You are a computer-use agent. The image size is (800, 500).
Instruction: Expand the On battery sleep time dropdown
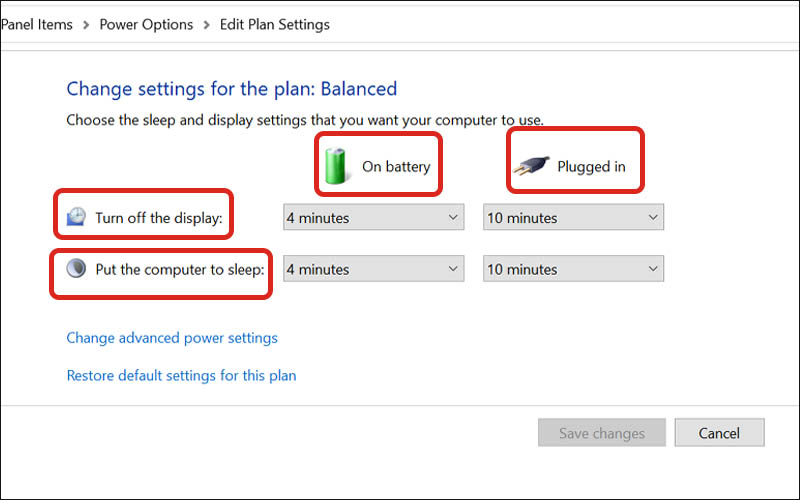point(374,269)
